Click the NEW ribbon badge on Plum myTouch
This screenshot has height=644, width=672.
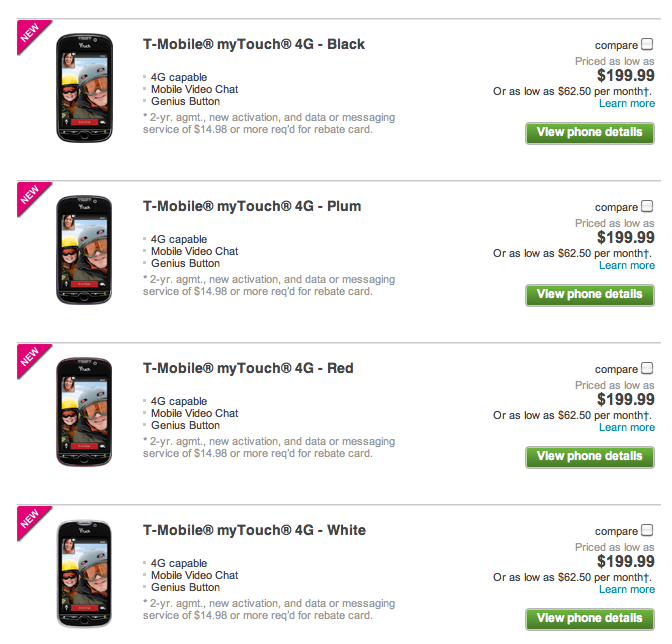pyautogui.click(x=32, y=197)
